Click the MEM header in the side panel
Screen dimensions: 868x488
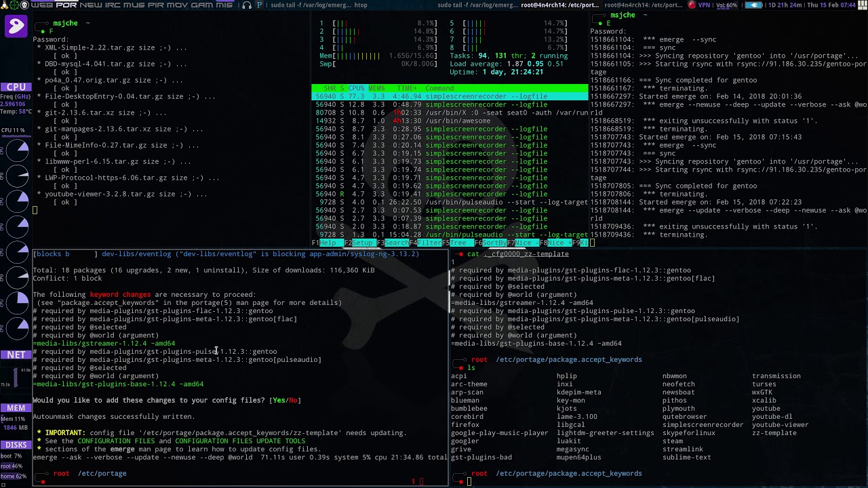click(16, 408)
